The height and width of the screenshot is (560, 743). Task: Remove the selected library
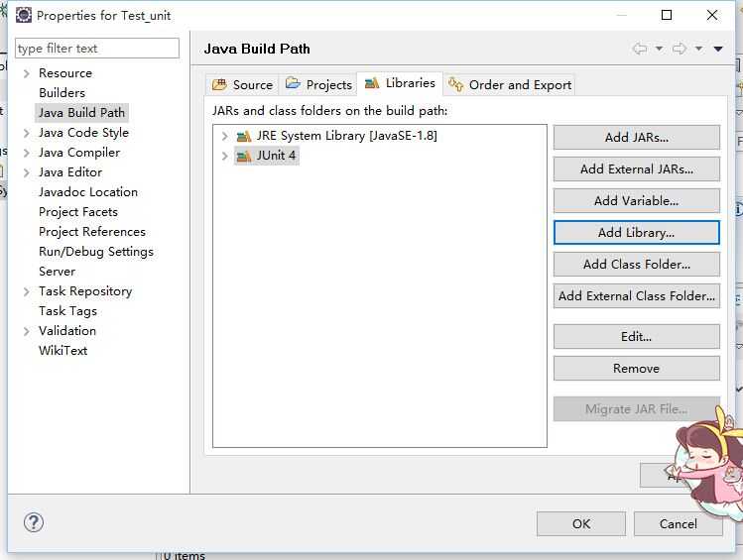[637, 369]
